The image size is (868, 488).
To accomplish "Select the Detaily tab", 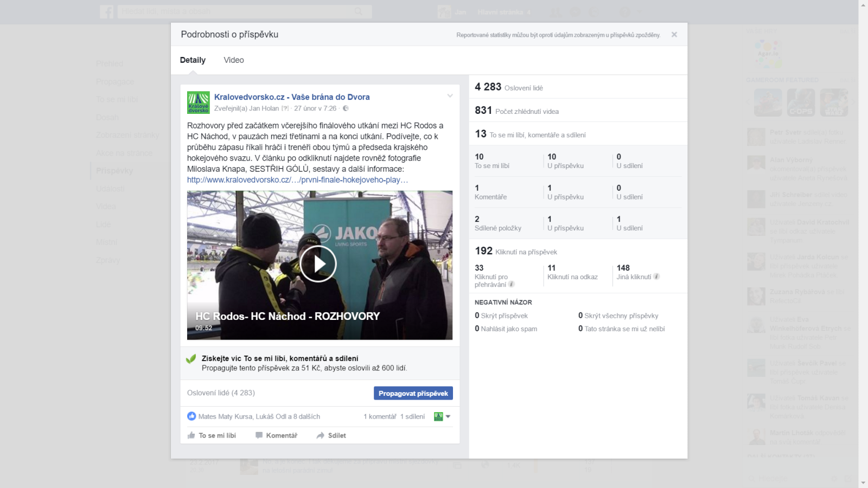I will (193, 60).
